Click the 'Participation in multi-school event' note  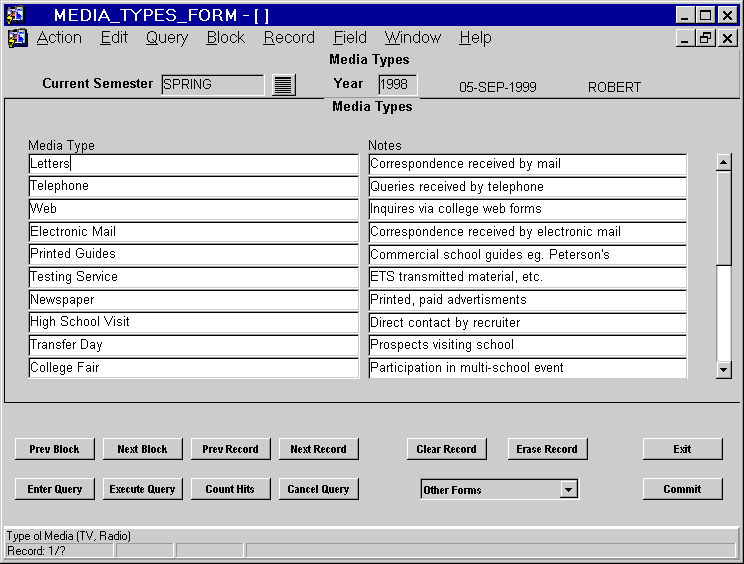pyautogui.click(x=528, y=368)
